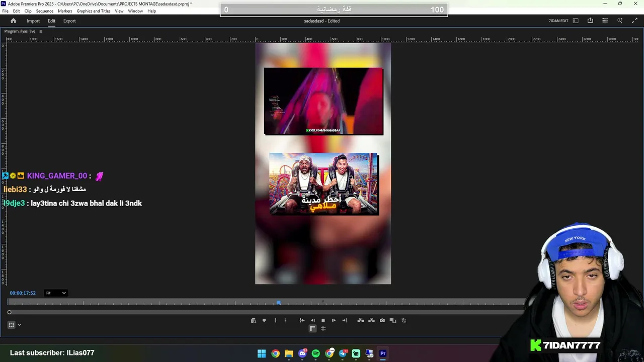Open the Help menu
Screen dimensions: 644x362
click(151, 11)
